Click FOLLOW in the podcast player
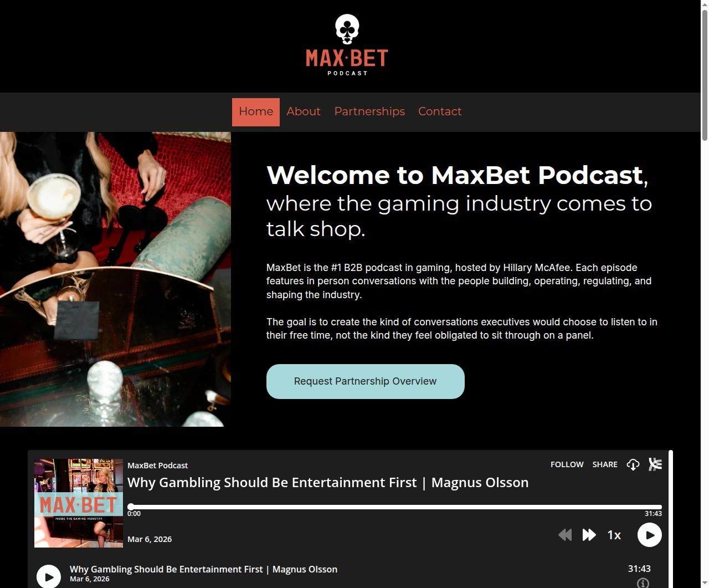709x588 pixels. click(567, 464)
